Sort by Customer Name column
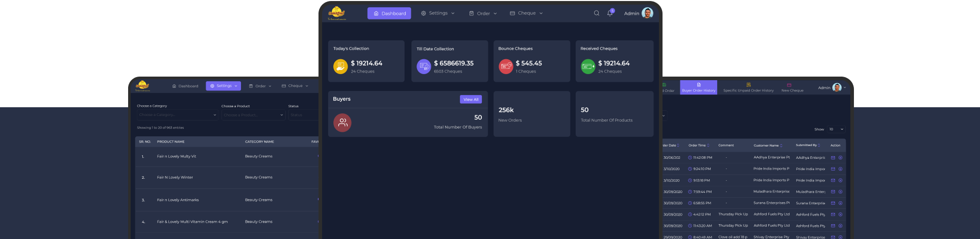 click(768, 146)
